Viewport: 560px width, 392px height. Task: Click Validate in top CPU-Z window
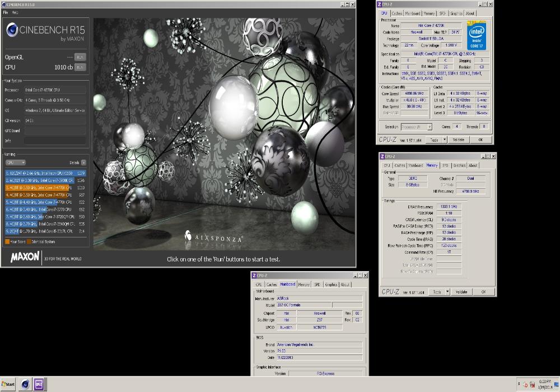pos(459,139)
